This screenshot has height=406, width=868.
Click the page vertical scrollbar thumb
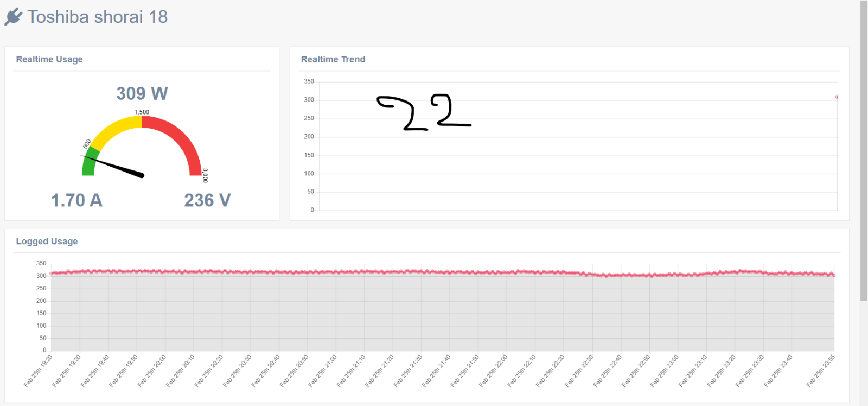click(x=864, y=151)
